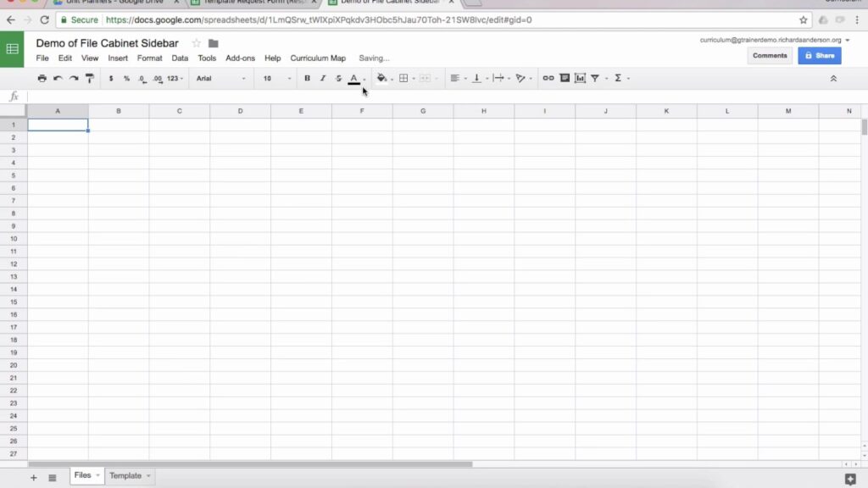Open the font size dropdown
The image size is (868, 488).
click(271, 78)
